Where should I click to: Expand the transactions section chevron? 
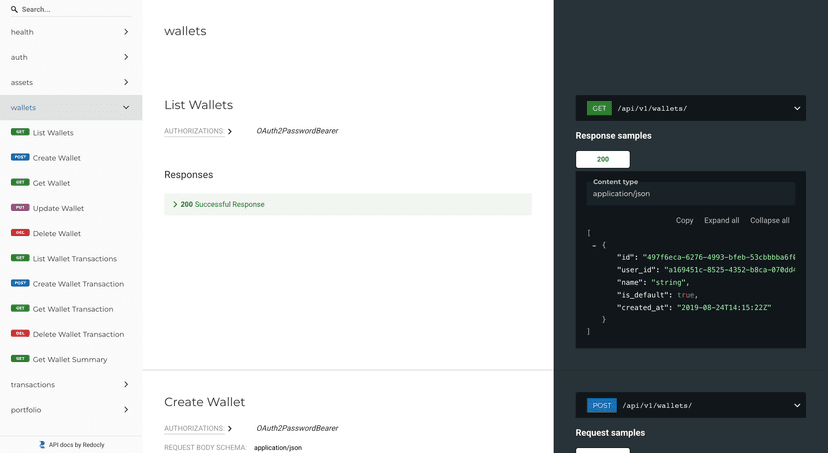coord(126,384)
